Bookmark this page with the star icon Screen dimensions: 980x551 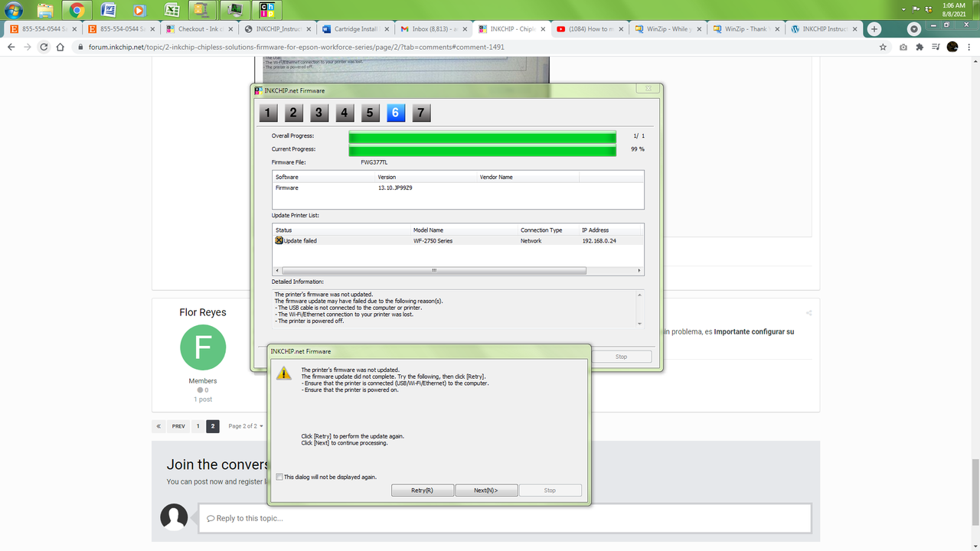[x=884, y=47]
